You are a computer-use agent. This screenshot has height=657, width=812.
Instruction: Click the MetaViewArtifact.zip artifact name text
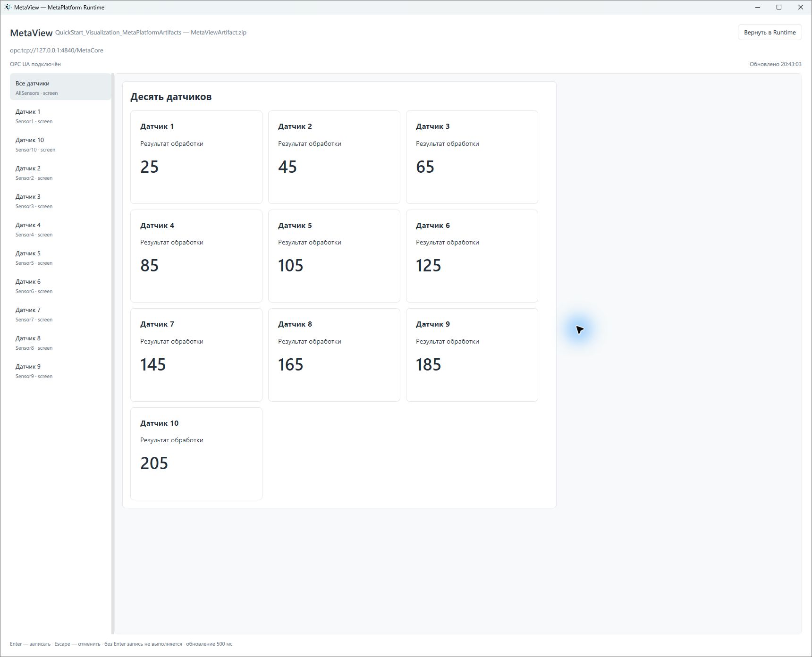click(x=219, y=33)
